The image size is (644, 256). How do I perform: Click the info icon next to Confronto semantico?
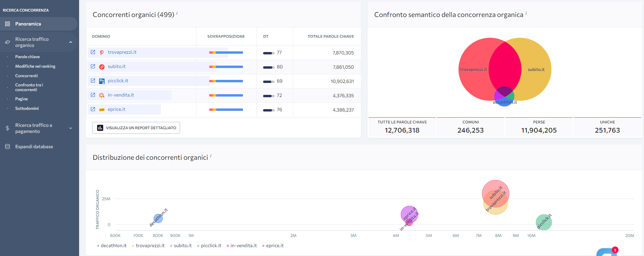click(x=526, y=13)
